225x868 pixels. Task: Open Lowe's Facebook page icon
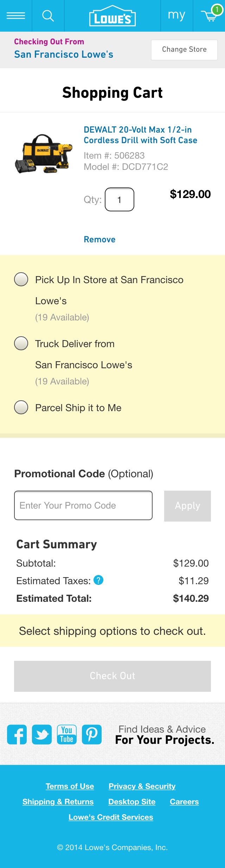(x=17, y=734)
